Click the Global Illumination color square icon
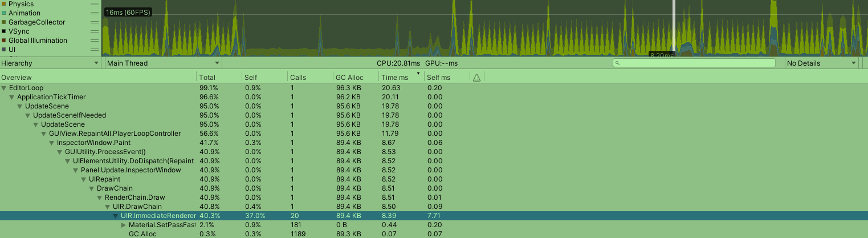Viewport: 868px width, 238px height. [x=4, y=41]
